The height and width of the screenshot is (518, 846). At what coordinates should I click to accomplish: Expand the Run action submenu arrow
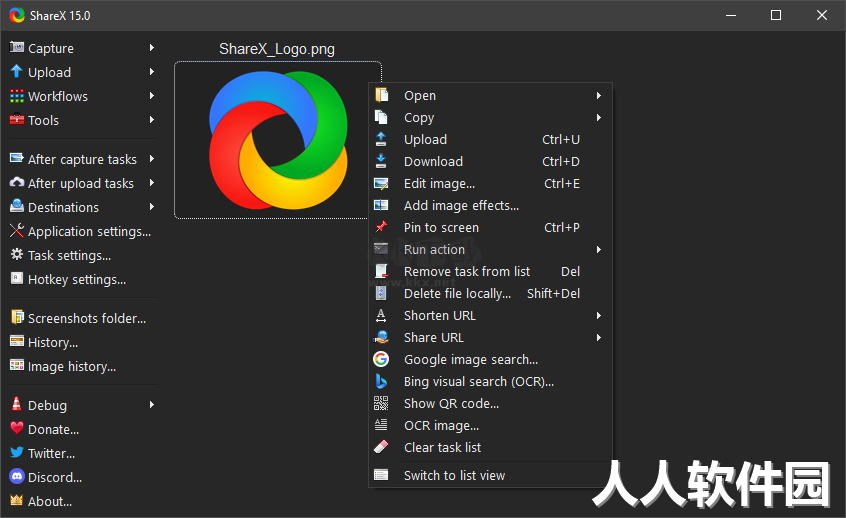click(598, 249)
